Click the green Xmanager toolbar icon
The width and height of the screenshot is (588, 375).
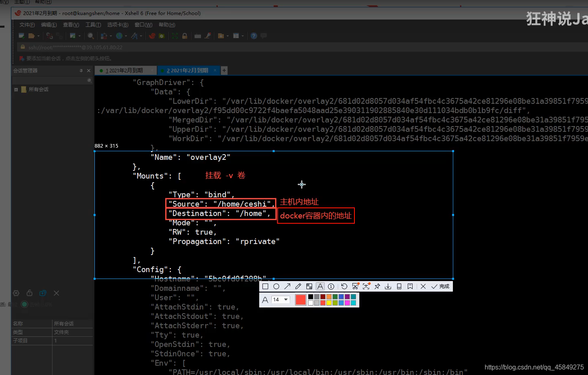tap(162, 36)
